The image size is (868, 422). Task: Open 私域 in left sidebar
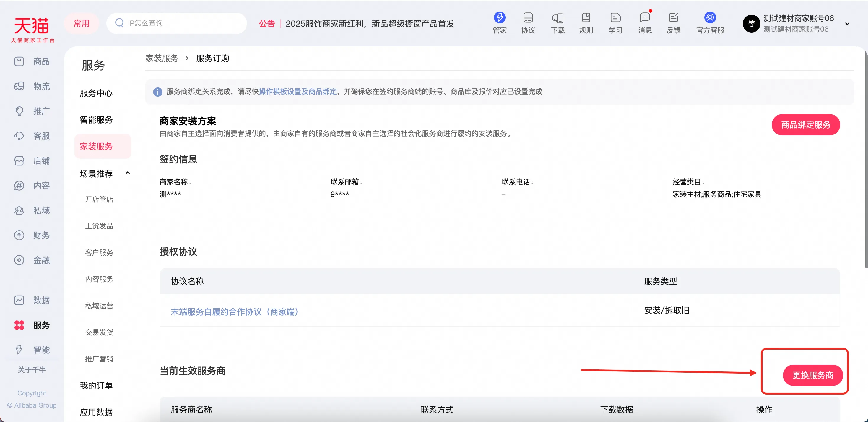32,210
